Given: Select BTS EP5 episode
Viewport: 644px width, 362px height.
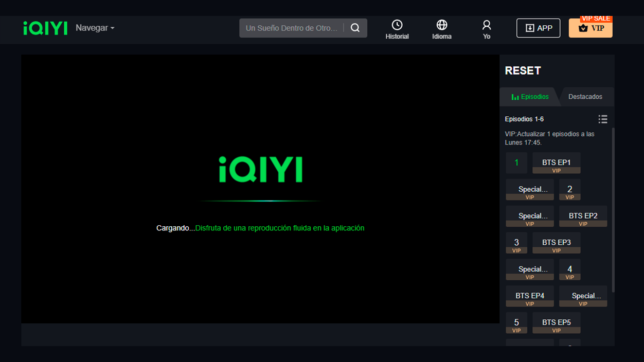Looking at the screenshot, I should (x=557, y=323).
